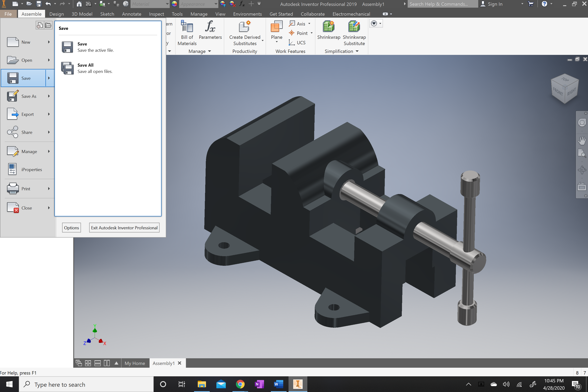
Task: Expand the Point tool dropdown arrow
Action: [x=311, y=33]
